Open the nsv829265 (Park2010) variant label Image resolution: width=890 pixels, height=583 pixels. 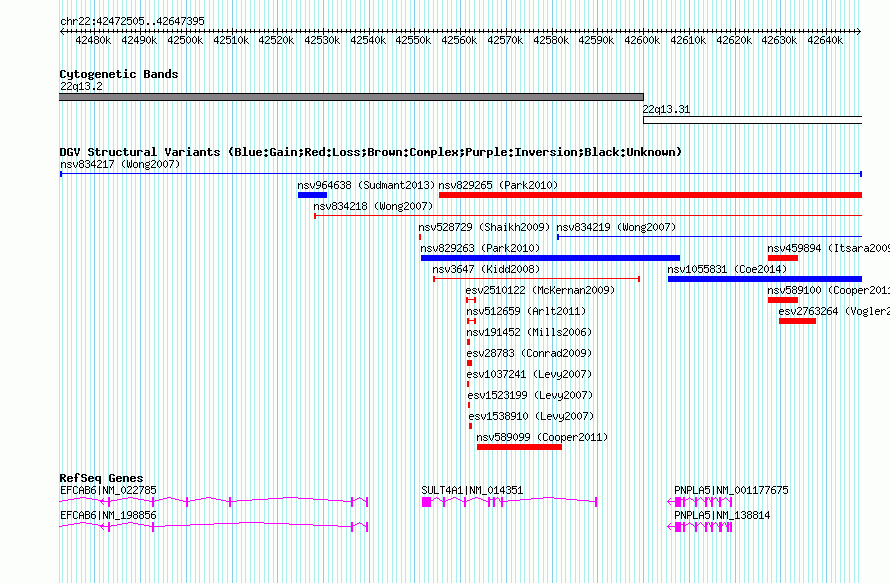coord(498,185)
